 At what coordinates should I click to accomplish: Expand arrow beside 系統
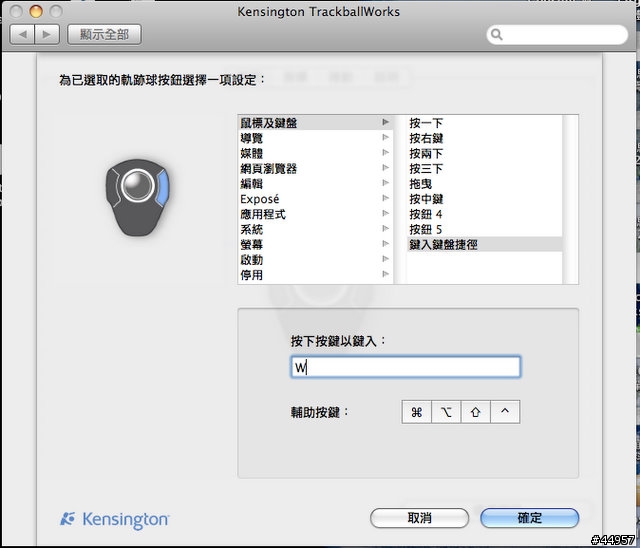385,229
